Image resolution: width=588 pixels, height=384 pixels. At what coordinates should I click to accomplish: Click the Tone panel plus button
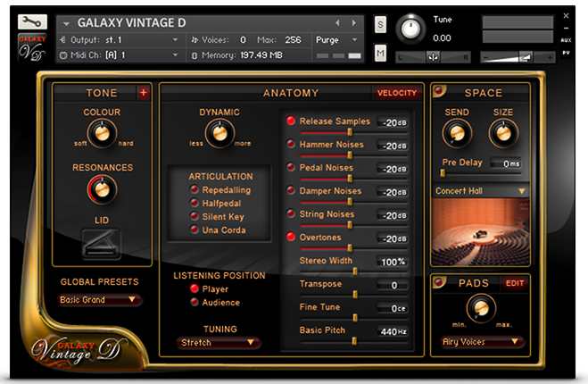pyautogui.click(x=144, y=92)
